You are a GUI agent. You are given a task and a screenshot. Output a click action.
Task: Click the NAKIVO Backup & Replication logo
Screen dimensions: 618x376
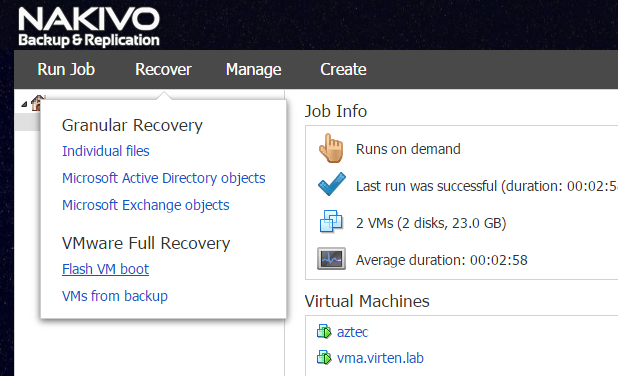coord(89,26)
